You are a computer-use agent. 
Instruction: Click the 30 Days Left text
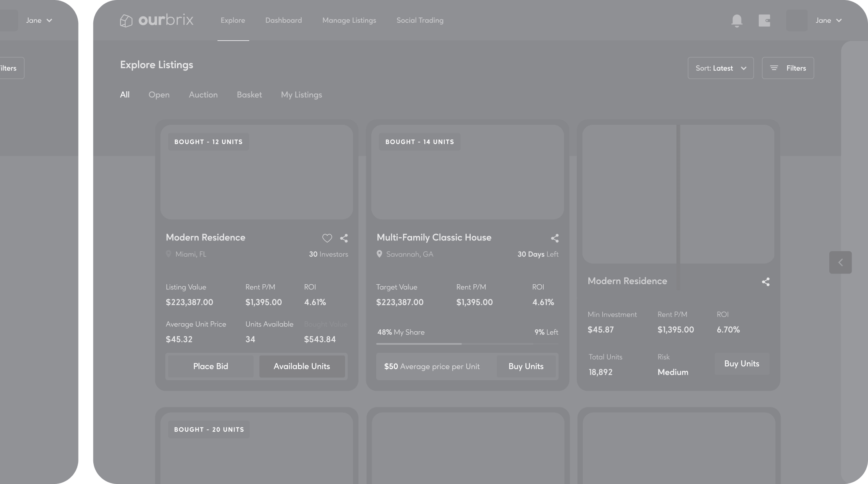pyautogui.click(x=538, y=254)
